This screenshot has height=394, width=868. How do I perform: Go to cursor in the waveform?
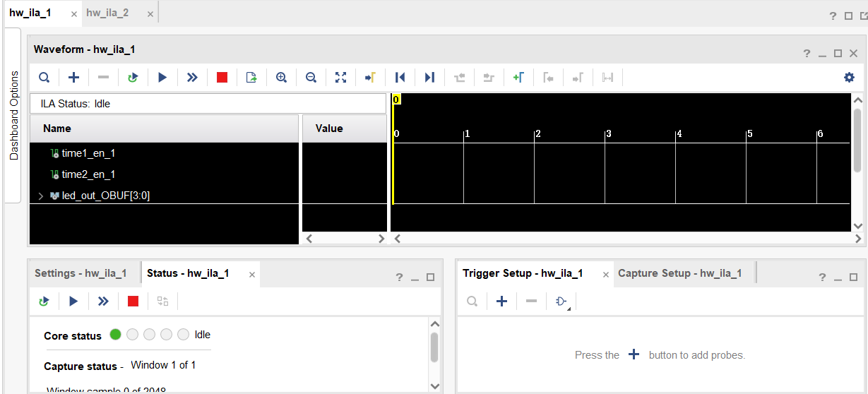369,78
